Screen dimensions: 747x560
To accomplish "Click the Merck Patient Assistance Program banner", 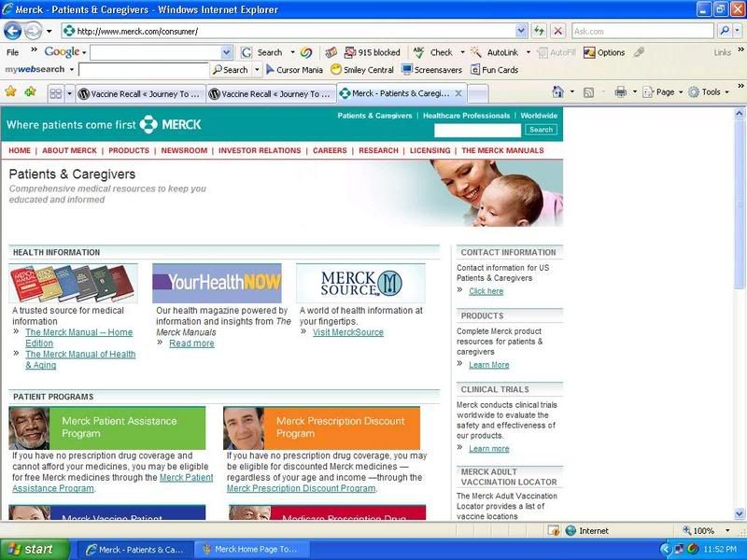I will click(107, 427).
